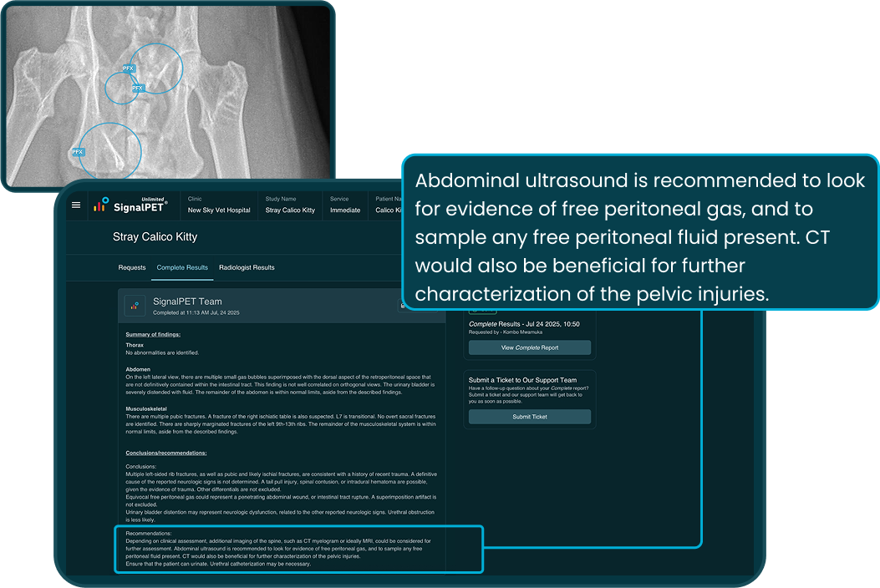Click the Submit Ticket button
Screen dimensions: 880x588
click(x=530, y=417)
